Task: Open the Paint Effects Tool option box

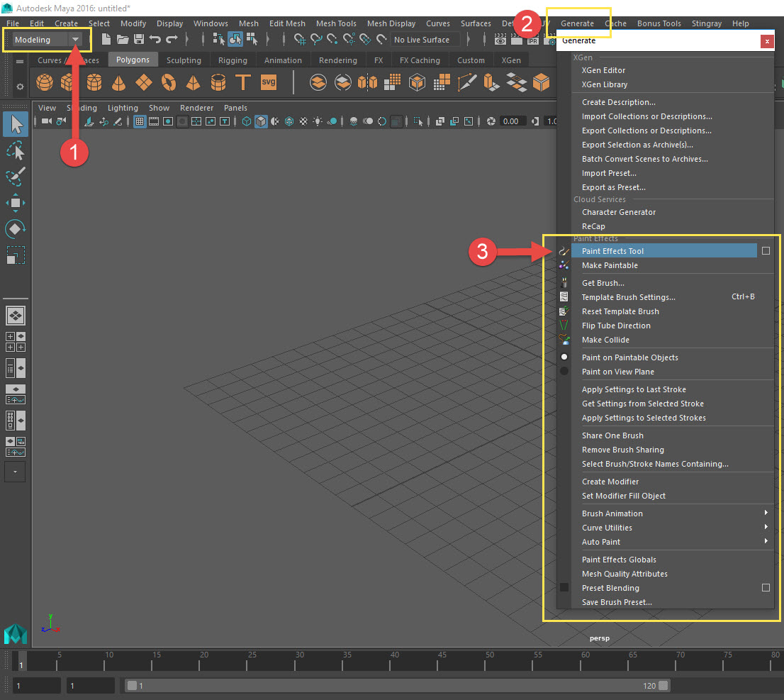Action: [766, 250]
